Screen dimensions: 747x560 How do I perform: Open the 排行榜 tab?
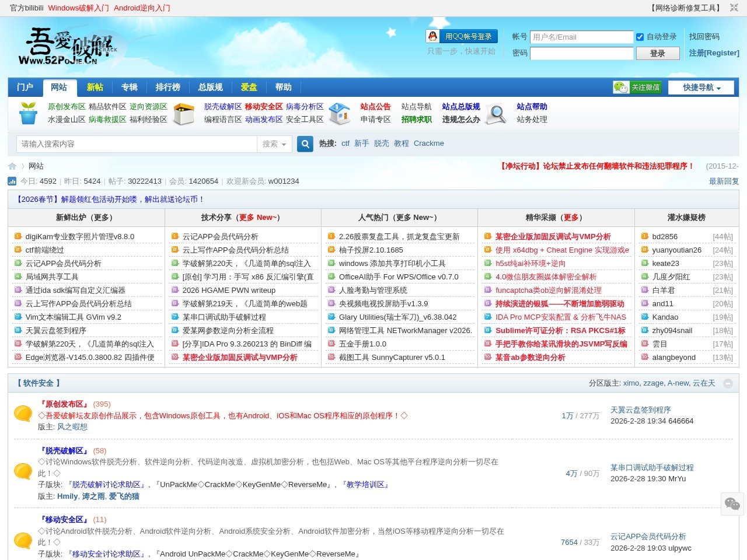[167, 87]
